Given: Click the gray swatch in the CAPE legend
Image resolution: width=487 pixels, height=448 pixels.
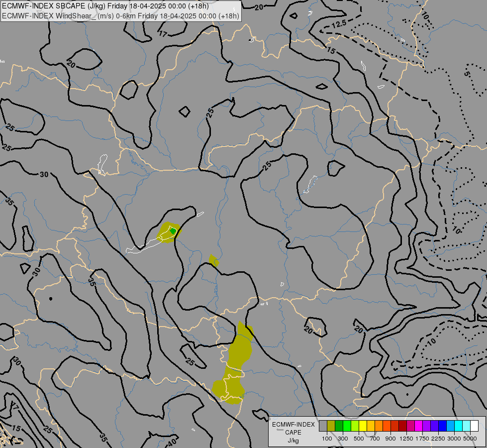Looking at the screenshot, I should (x=323, y=426).
